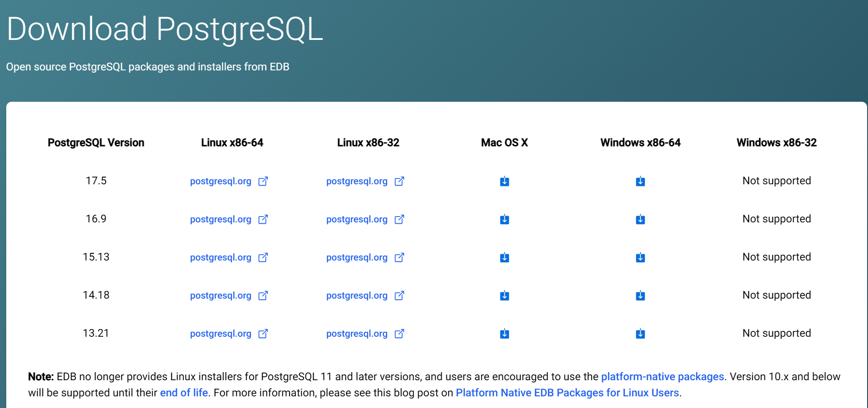Download PostgreSQL 16.9 for Mac OS X
The width and height of the screenshot is (868, 408).
coord(504,219)
